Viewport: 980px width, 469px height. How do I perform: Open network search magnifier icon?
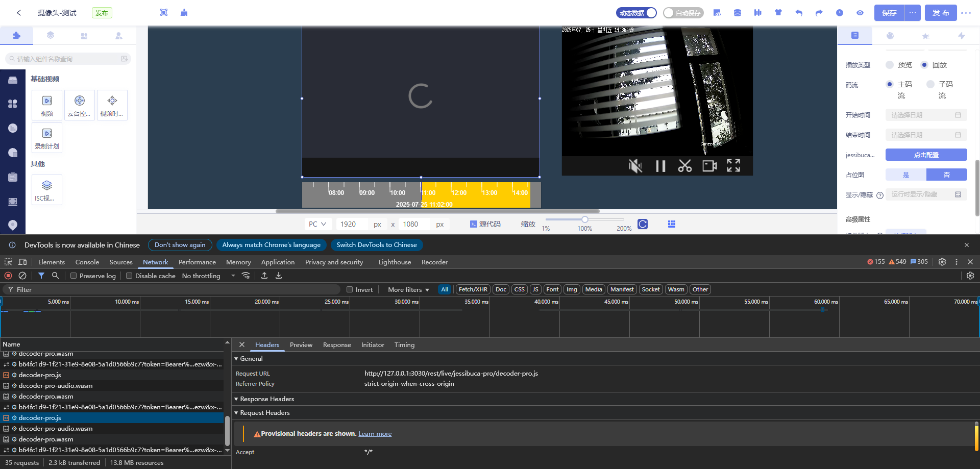(56, 276)
